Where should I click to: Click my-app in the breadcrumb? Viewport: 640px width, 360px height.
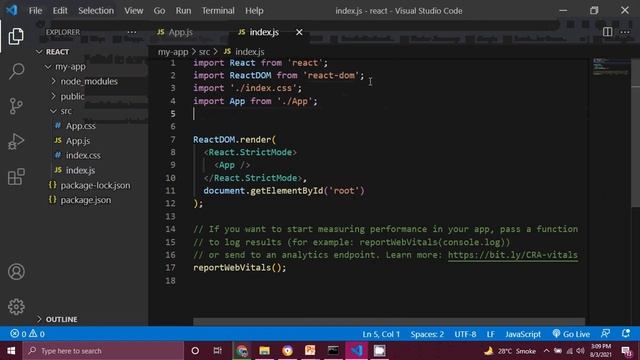point(173,52)
